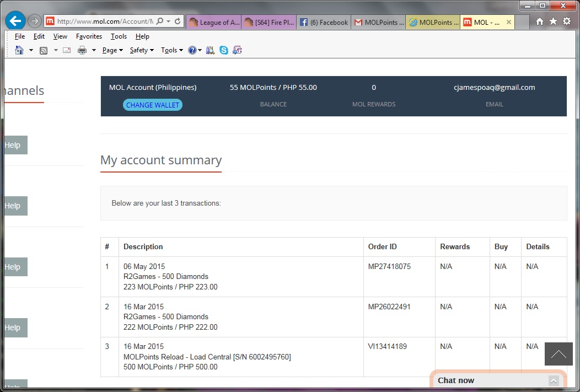The width and height of the screenshot is (580, 392).
Task: Open the File menu
Action: (x=20, y=36)
